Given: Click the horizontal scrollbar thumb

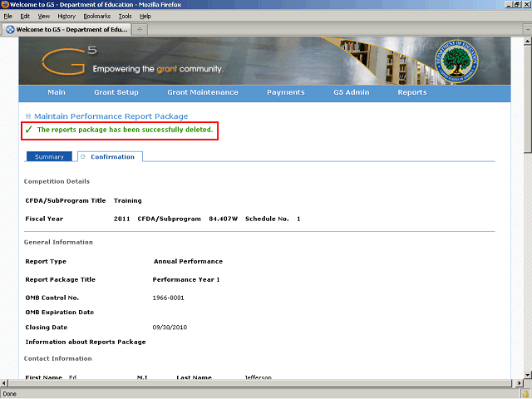Looking at the screenshot, I should click(260, 383).
